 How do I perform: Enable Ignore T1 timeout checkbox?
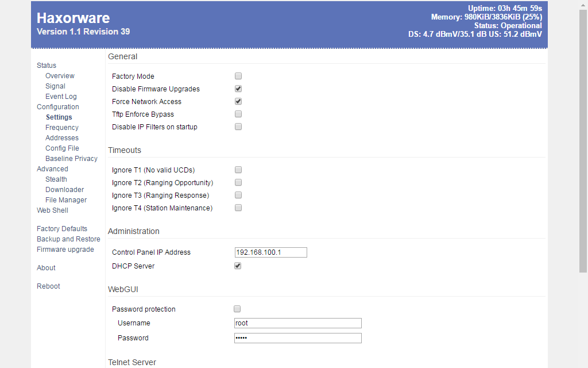(x=238, y=170)
